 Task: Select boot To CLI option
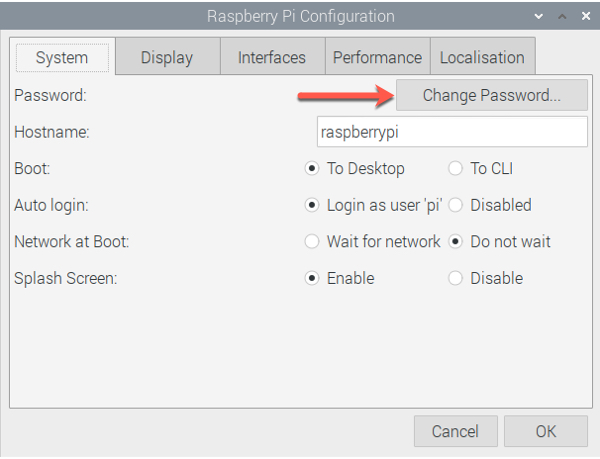(456, 169)
